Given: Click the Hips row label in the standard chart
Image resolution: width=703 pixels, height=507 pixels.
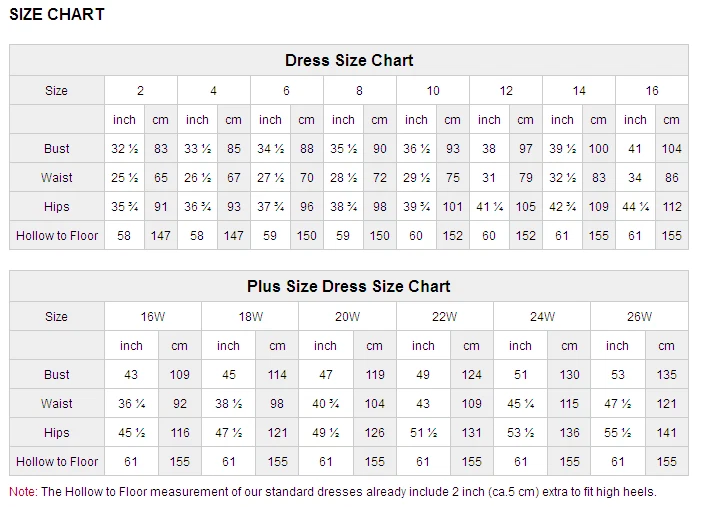Looking at the screenshot, I should pos(57,207).
